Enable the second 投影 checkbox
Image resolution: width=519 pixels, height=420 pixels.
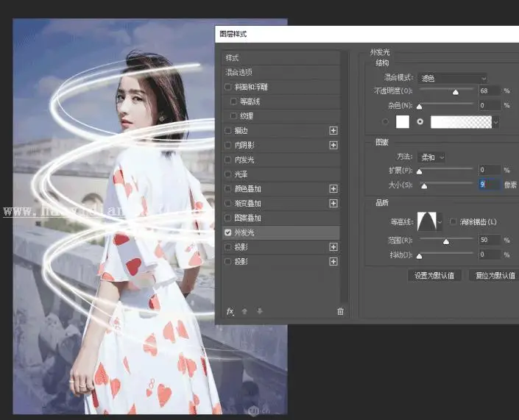227,262
